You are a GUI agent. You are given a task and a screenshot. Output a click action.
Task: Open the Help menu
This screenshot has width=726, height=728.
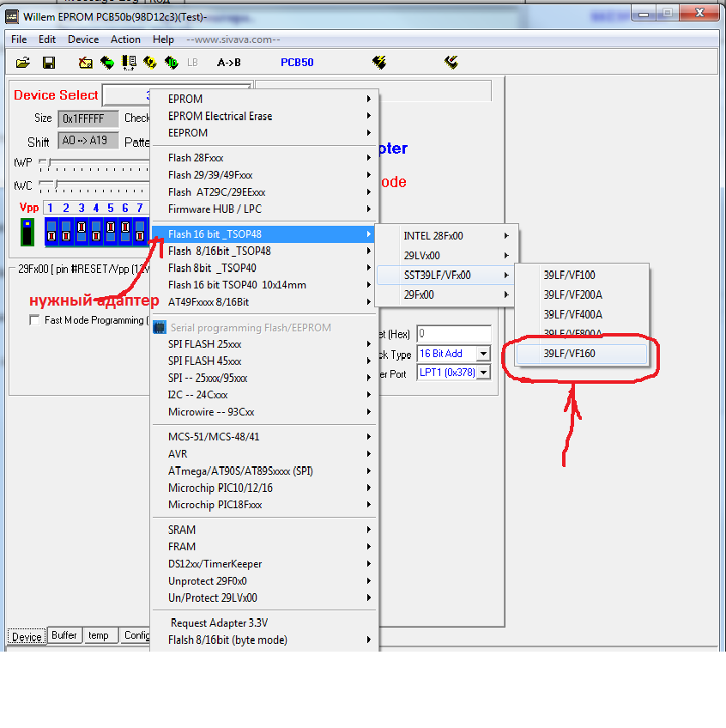tap(163, 39)
